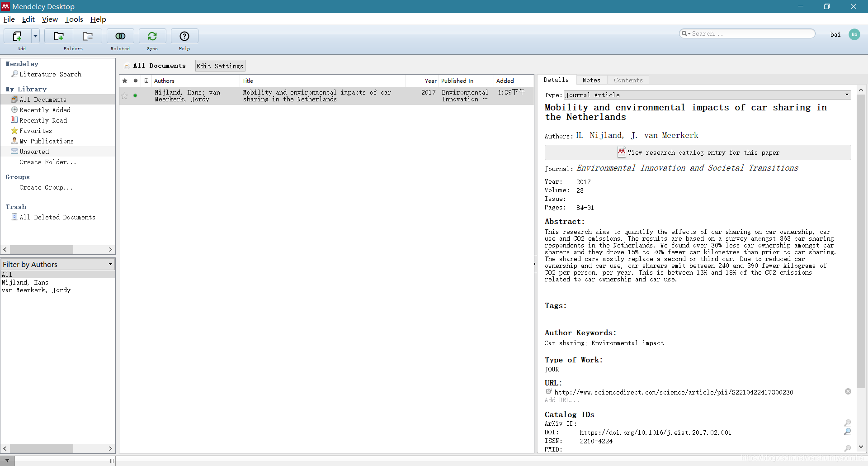Select van Meerkerk, Jordy in filter
The width and height of the screenshot is (868, 466).
36,290
